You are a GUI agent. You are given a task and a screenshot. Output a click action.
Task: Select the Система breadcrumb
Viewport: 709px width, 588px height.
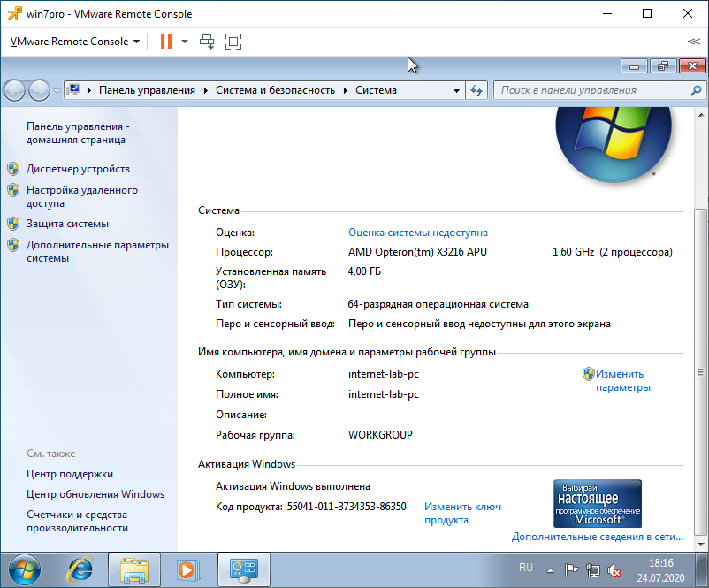point(376,90)
